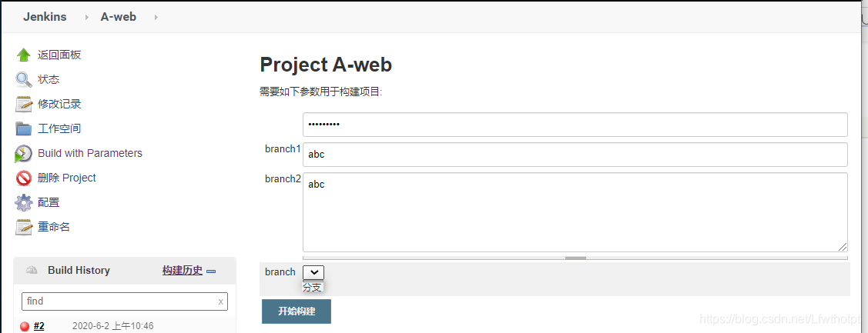Click the rename notepad icon
868x333 pixels.
[x=24, y=227]
